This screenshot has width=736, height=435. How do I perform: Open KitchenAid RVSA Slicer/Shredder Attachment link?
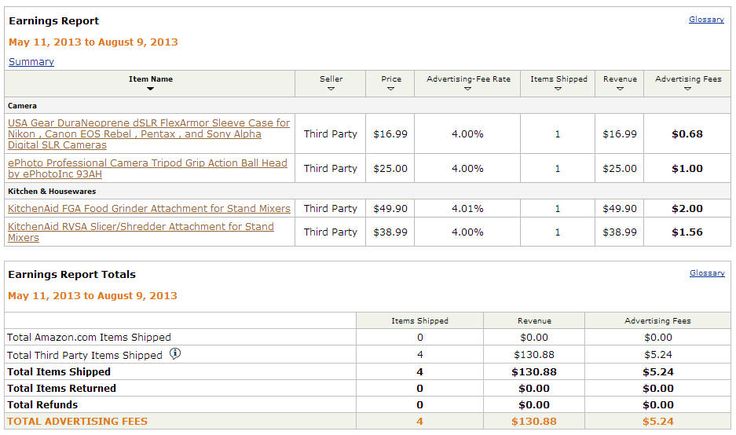141,232
